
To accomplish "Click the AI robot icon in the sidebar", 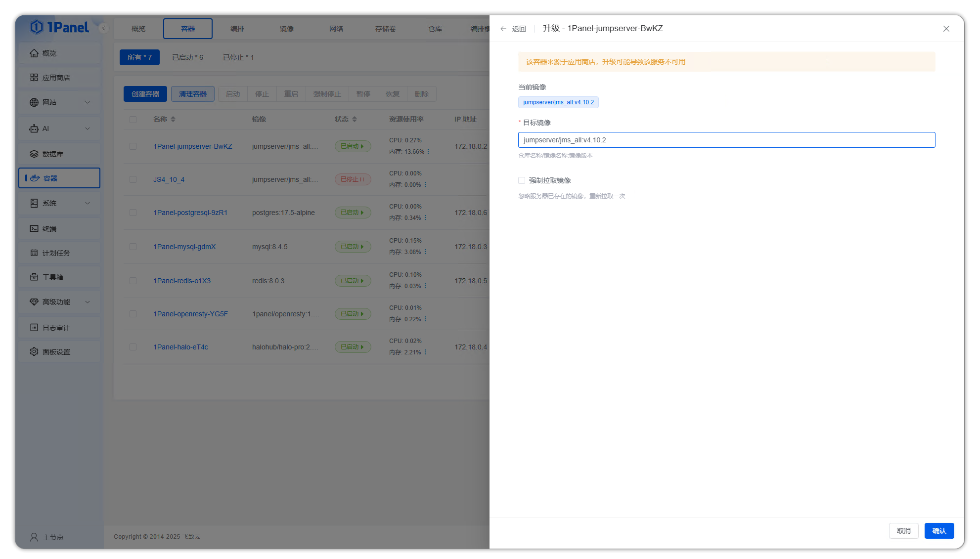I will coord(34,129).
